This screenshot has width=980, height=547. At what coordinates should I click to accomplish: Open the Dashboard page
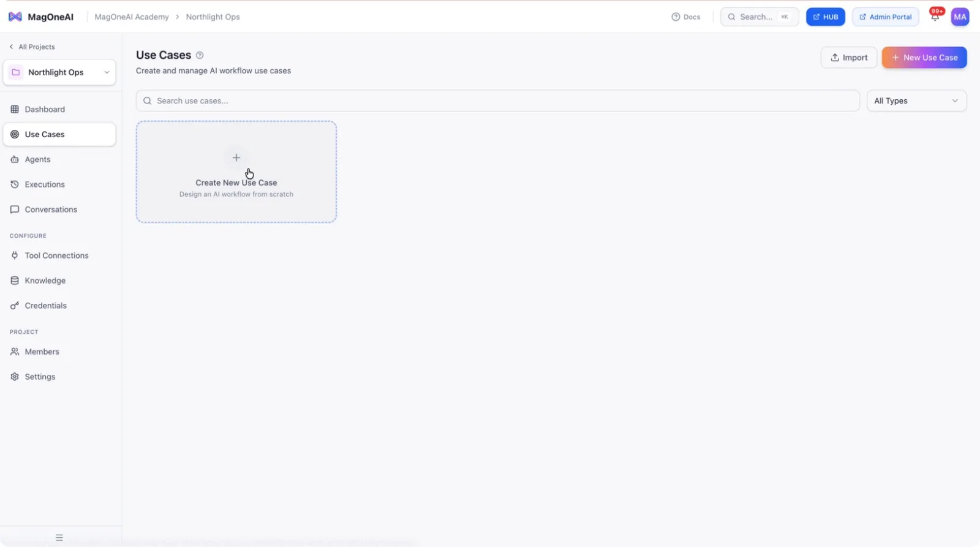point(59,109)
